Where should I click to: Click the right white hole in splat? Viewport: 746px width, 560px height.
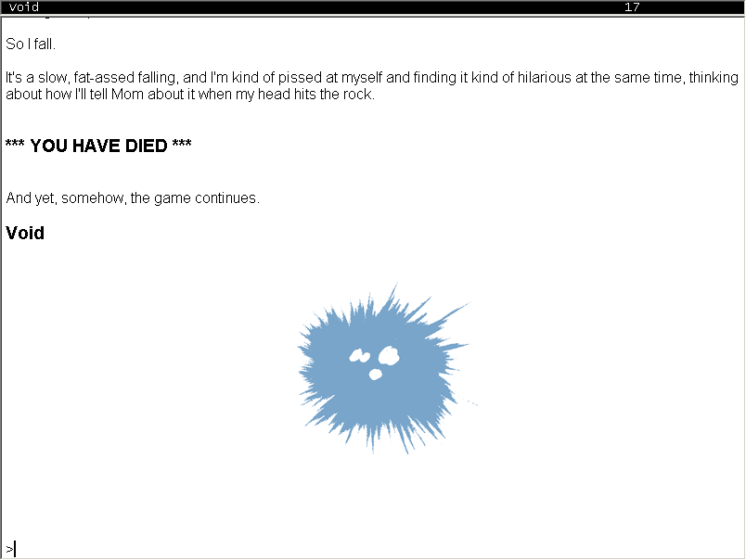coord(389,354)
